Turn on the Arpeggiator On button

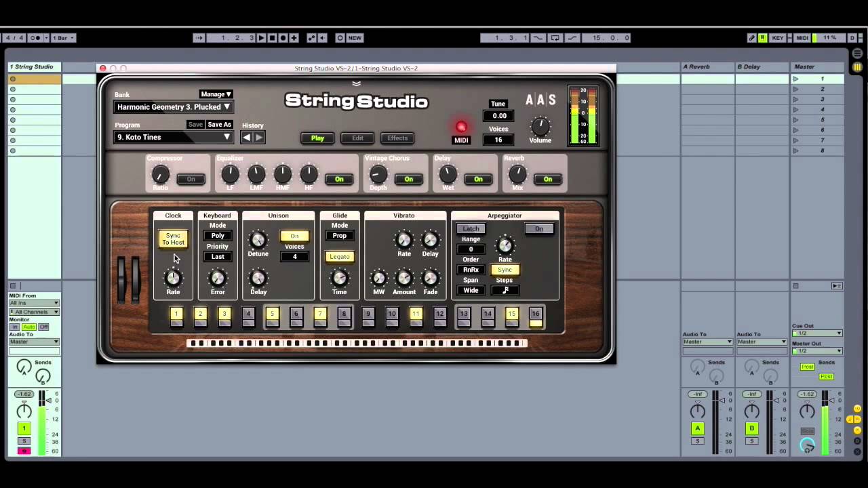(x=539, y=228)
